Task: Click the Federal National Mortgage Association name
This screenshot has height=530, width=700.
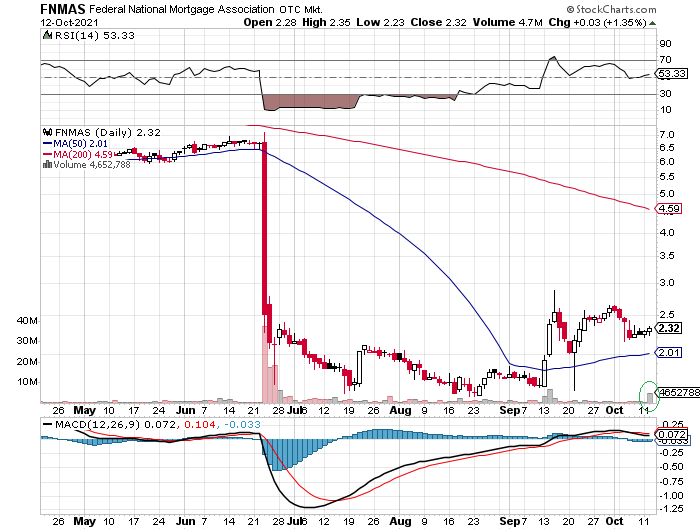Action: pyautogui.click(x=182, y=9)
